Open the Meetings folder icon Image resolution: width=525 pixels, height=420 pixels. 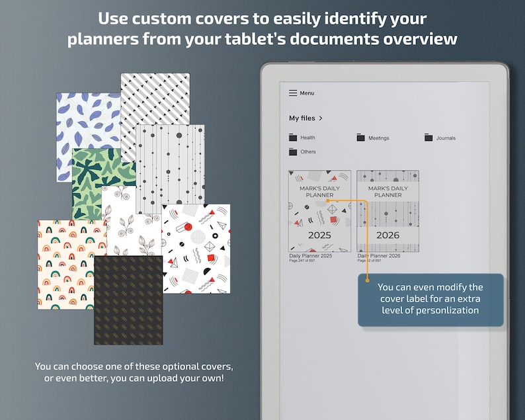[x=360, y=138]
